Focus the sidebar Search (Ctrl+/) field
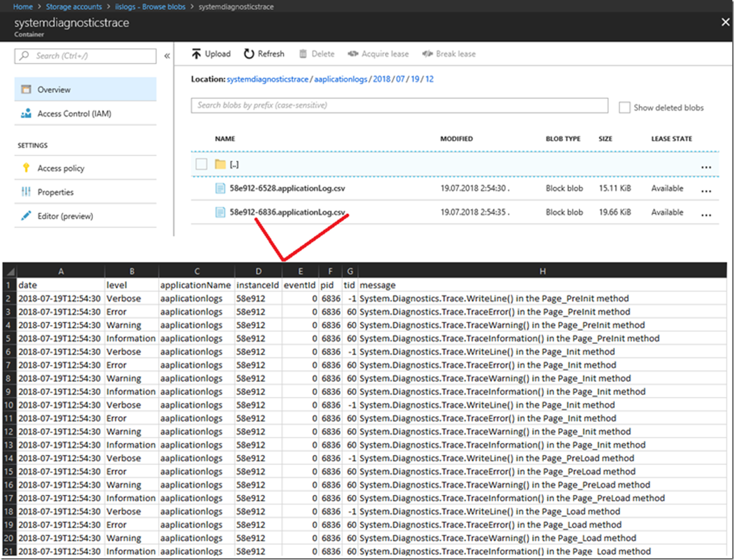 [85, 56]
